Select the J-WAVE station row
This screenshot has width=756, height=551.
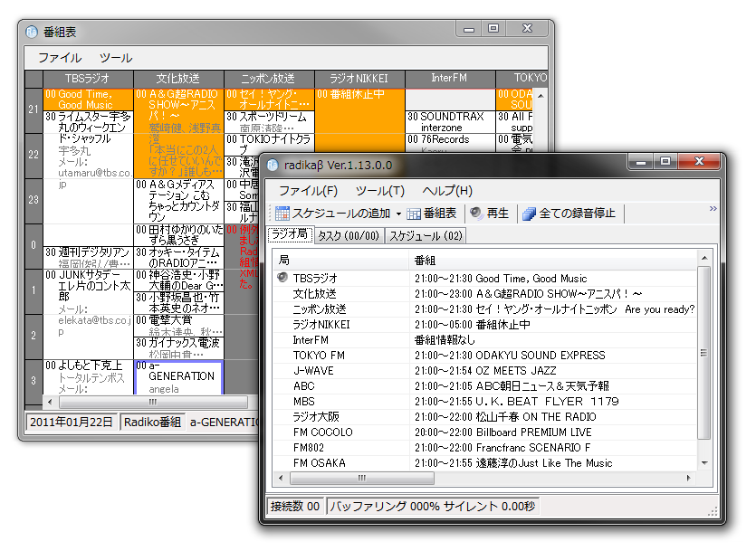[x=485, y=371]
